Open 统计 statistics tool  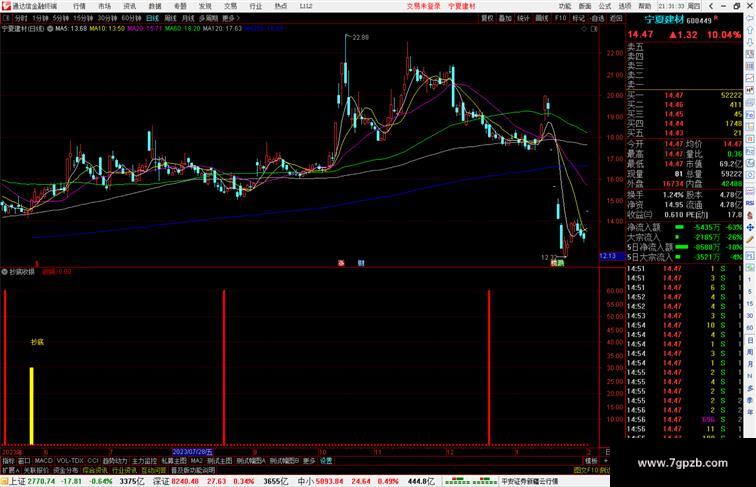(x=523, y=18)
